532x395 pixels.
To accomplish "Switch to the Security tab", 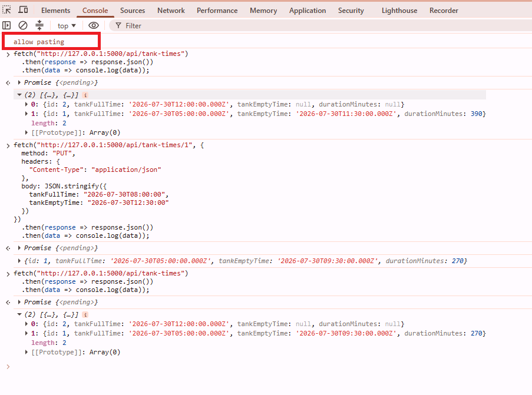I will coord(351,11).
